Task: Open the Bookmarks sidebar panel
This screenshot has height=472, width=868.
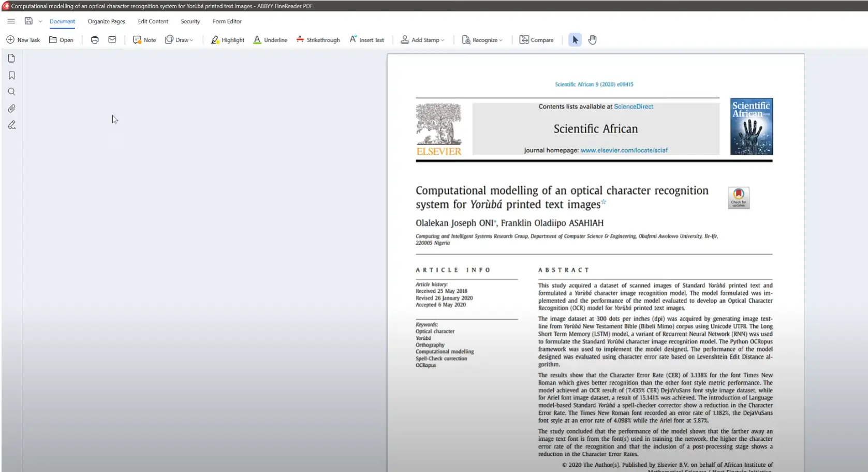Action: pos(11,76)
